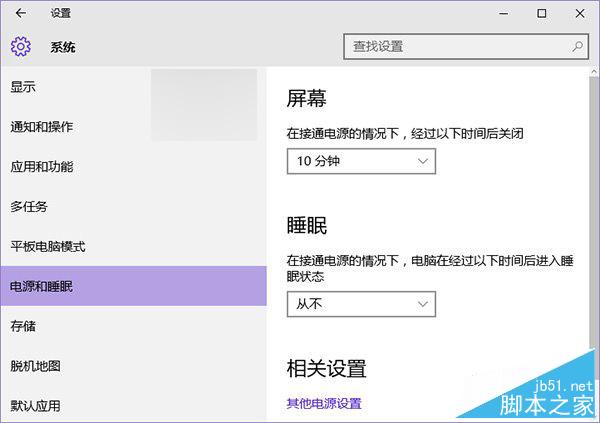Open the 显示 settings page
This screenshot has width=600, height=423.
pos(24,87)
